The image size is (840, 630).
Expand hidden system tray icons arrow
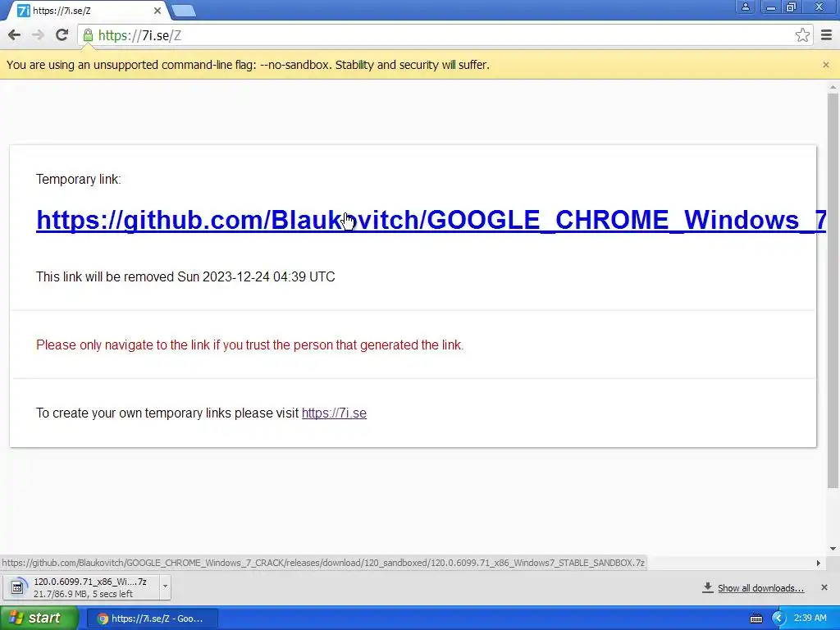point(778,619)
